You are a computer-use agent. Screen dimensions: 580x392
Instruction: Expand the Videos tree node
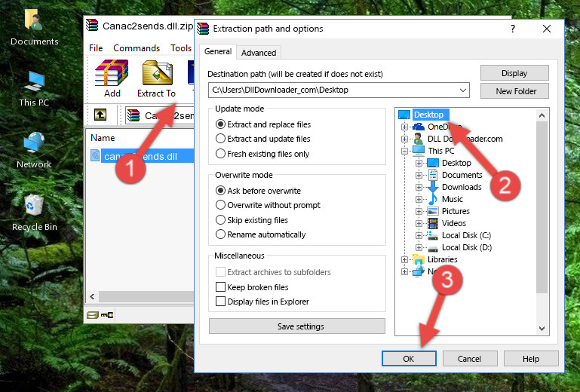click(x=419, y=223)
